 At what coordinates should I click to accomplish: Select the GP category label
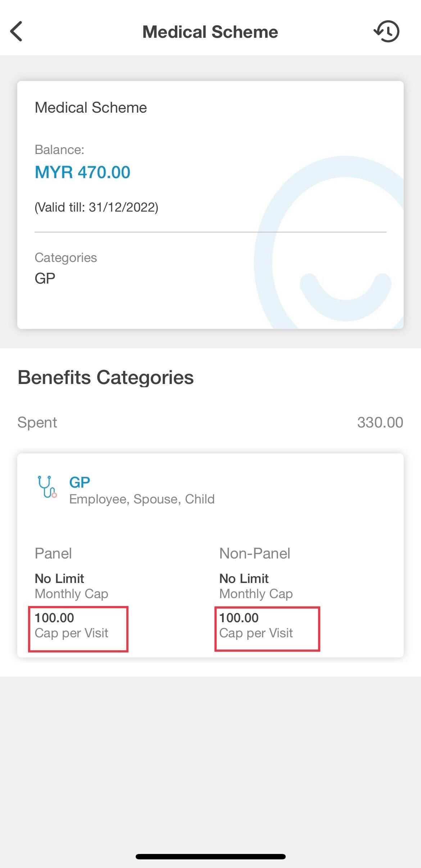[79, 482]
